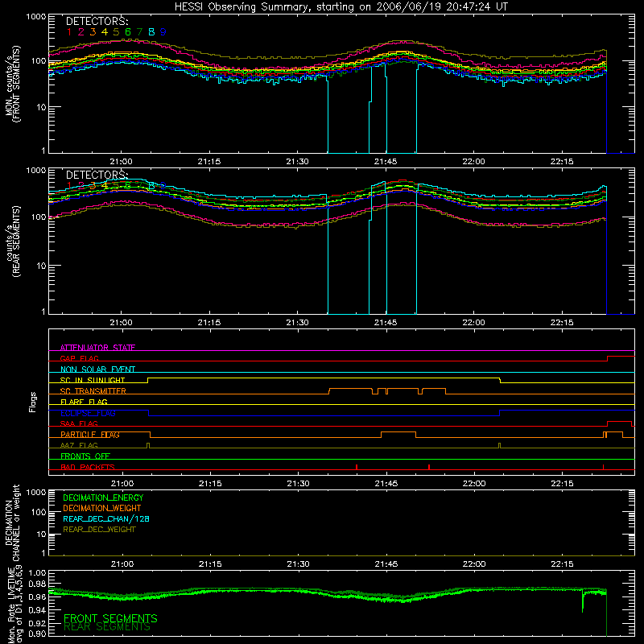This screenshot has width=644, height=644.
Task: Click the REAR_DEC_CHAN/128 legend entry
Action: pos(106,518)
